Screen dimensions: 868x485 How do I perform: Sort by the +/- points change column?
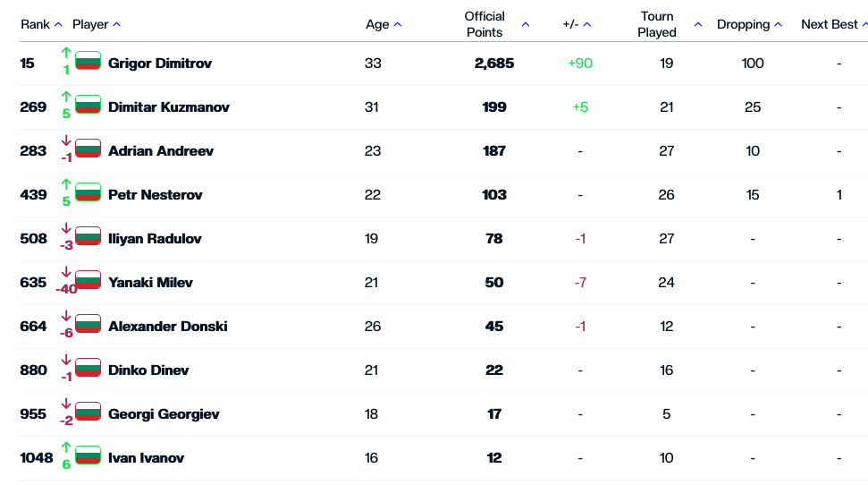(577, 25)
